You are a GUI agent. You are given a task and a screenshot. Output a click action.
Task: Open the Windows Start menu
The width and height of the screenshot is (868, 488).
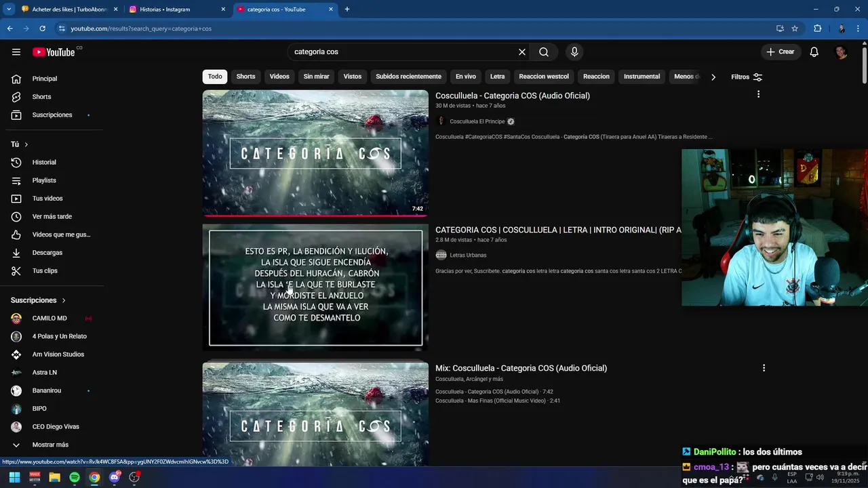pos(14,477)
